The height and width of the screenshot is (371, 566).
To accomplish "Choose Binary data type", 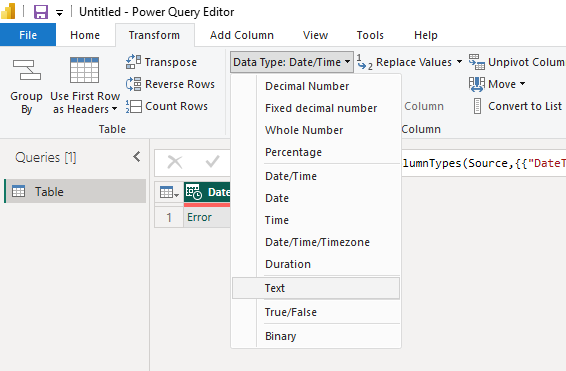I will pyautogui.click(x=316, y=336).
